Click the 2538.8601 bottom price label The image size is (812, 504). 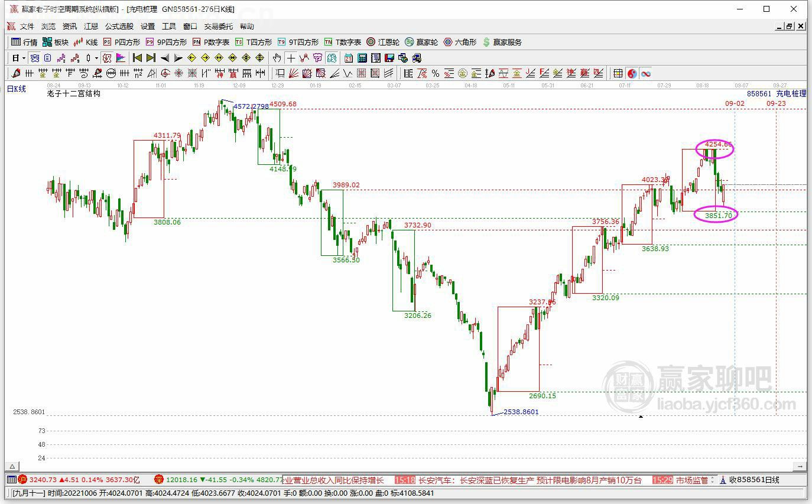(521, 412)
